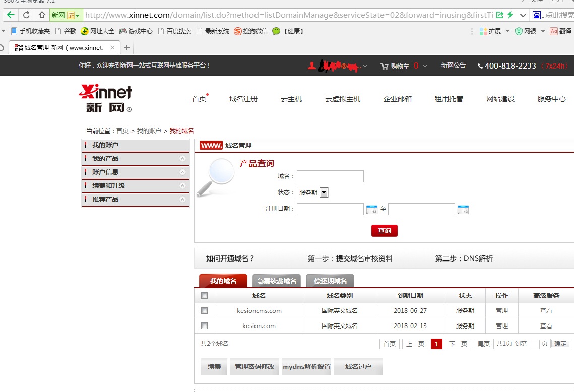
Task: Open 企业邮箱 in main navigation
Action: click(x=398, y=99)
